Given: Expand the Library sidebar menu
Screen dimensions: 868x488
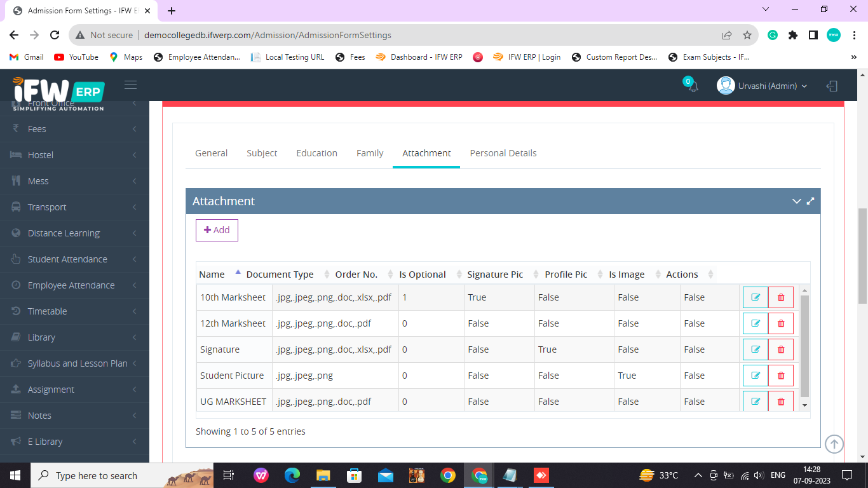Looking at the screenshot, I should (x=74, y=337).
